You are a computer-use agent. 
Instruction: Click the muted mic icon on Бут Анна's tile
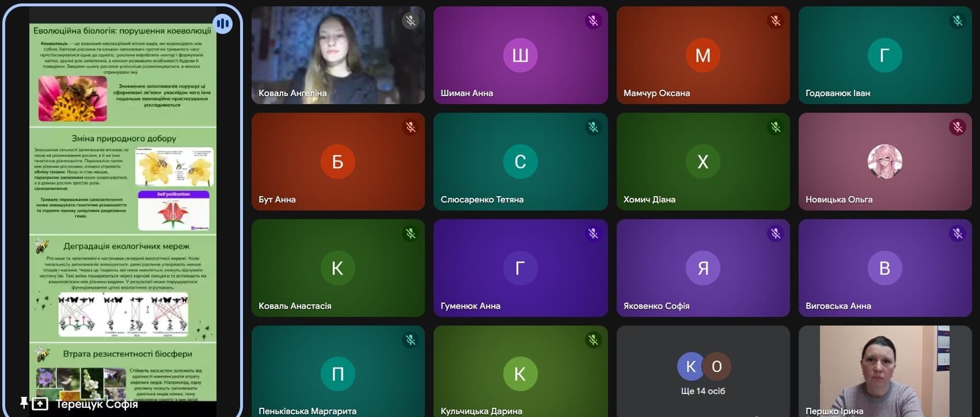pos(411,127)
